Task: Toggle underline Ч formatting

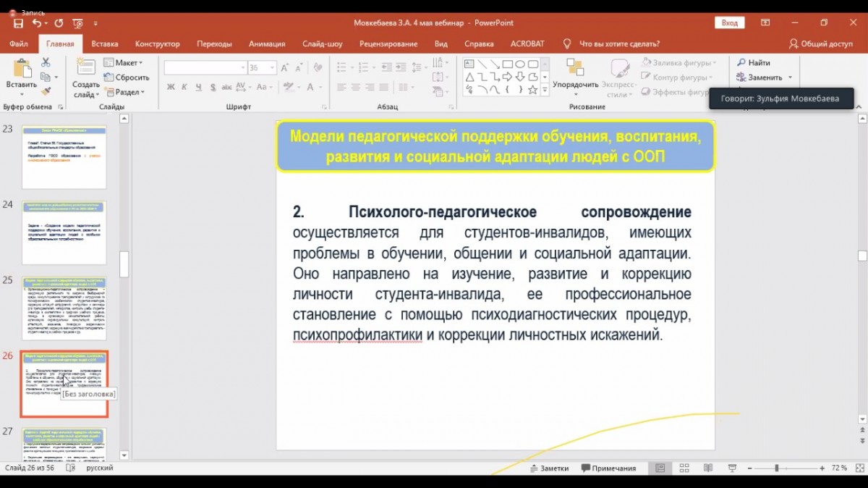Action: [200, 87]
